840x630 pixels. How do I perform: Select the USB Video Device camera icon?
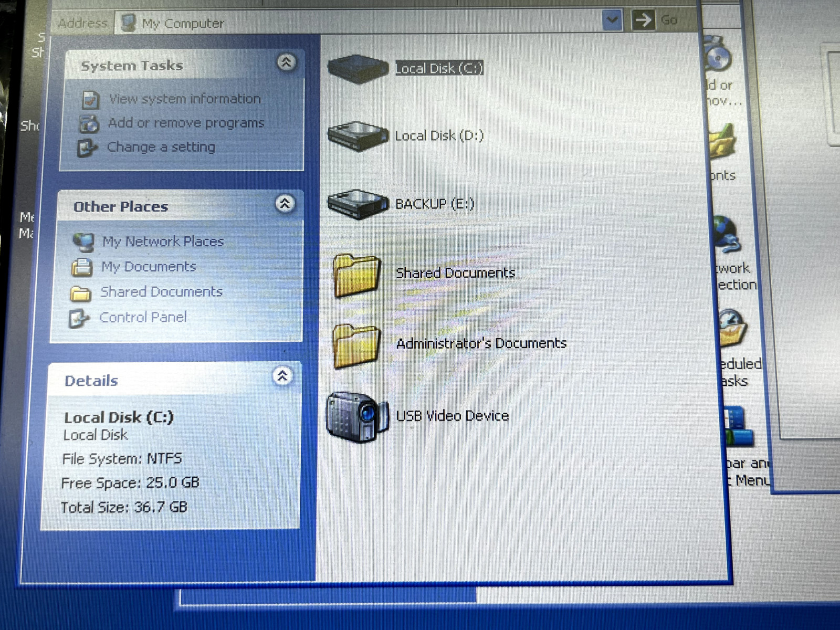click(357, 416)
